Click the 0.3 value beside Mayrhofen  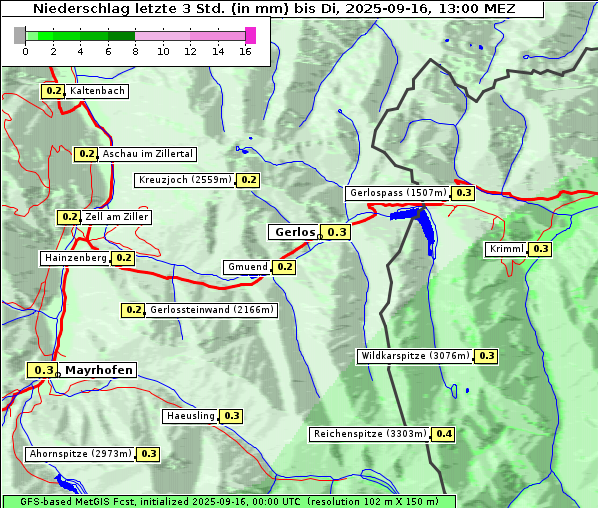[43, 370]
